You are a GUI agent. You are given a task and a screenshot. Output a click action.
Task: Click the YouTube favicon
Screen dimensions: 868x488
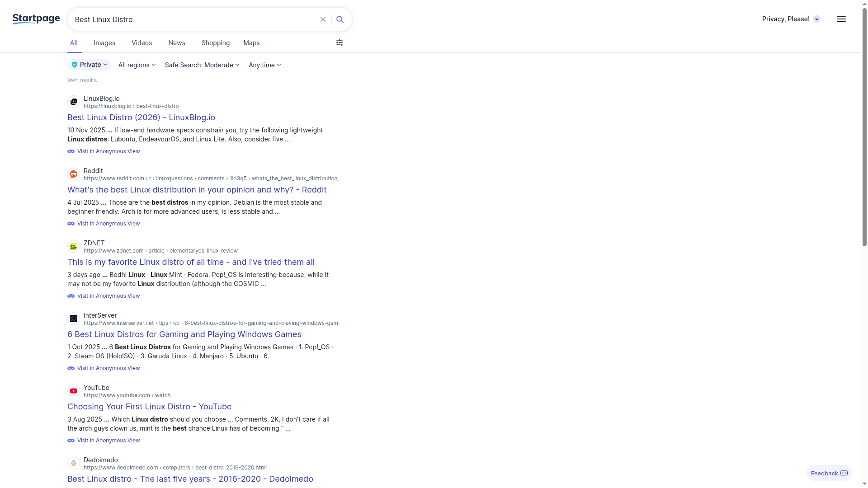74,391
